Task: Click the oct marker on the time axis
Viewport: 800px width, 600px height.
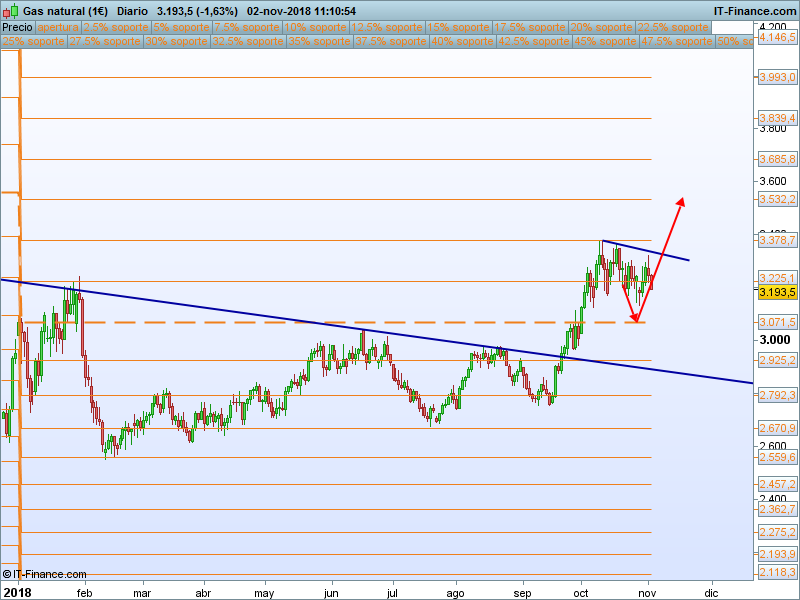Action: coord(581,592)
